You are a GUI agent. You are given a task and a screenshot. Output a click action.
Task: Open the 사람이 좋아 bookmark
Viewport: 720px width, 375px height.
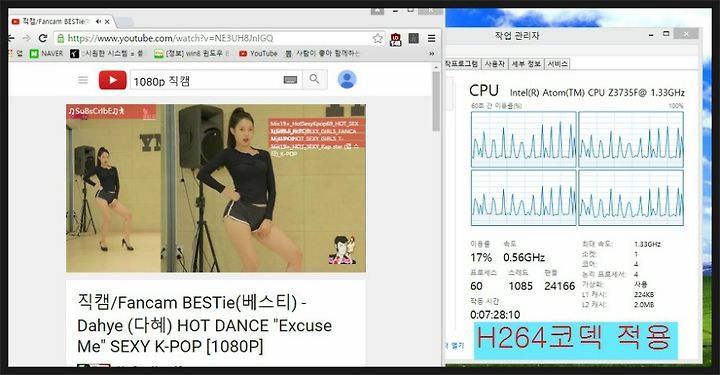tap(322, 54)
